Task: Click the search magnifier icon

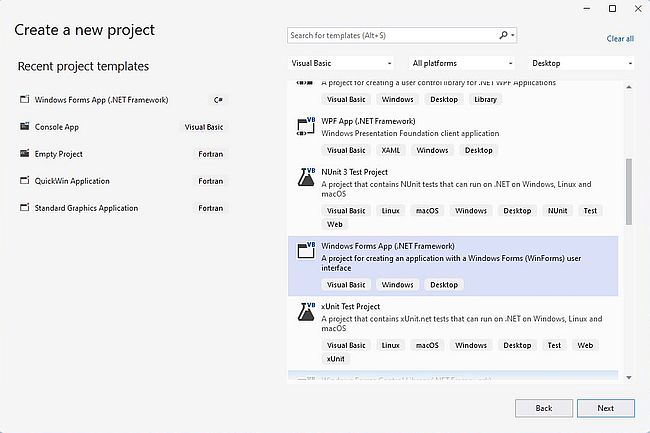Action: coord(503,35)
